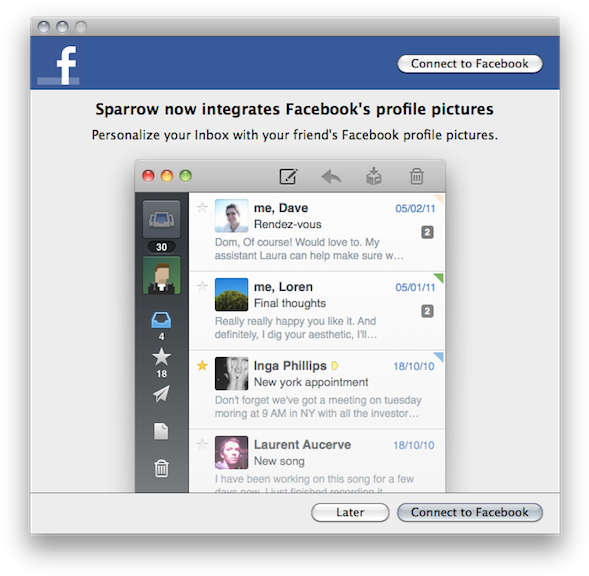This screenshot has height=576, width=589.
Task: Click the 18/10/10 date on Laurent Aucerve's message
Action: [x=414, y=445]
